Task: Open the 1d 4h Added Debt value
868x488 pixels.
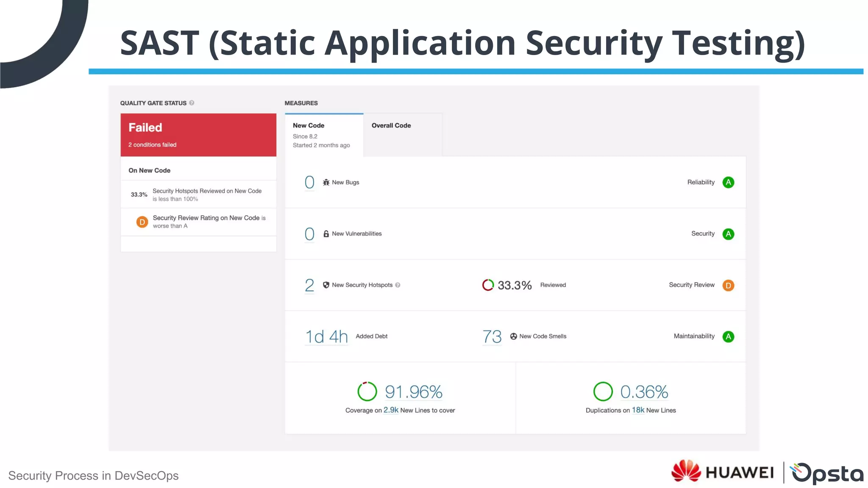Action: tap(327, 337)
